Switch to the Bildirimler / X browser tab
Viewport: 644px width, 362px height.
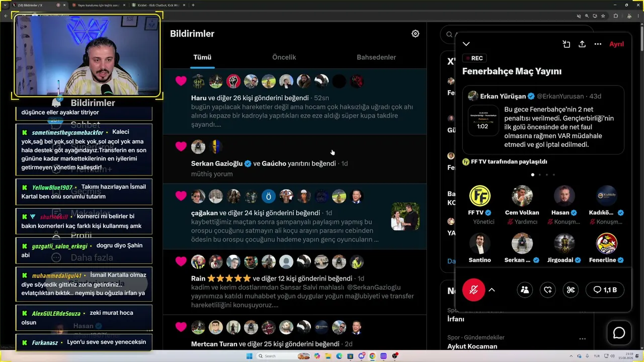(36, 5)
